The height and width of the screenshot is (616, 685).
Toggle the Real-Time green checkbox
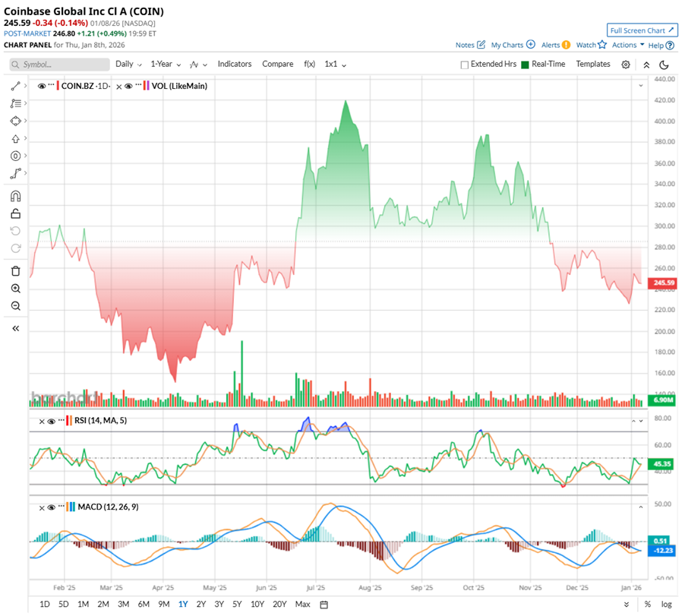tap(525, 65)
